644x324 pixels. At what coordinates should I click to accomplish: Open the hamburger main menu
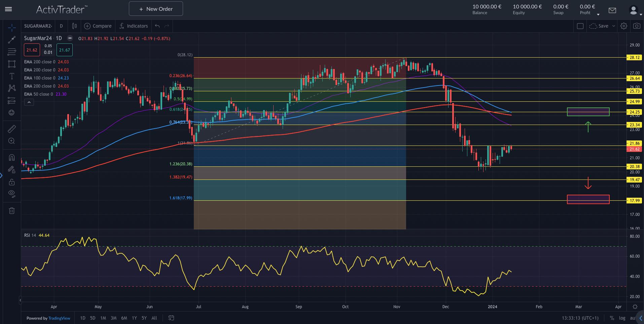tap(8, 9)
